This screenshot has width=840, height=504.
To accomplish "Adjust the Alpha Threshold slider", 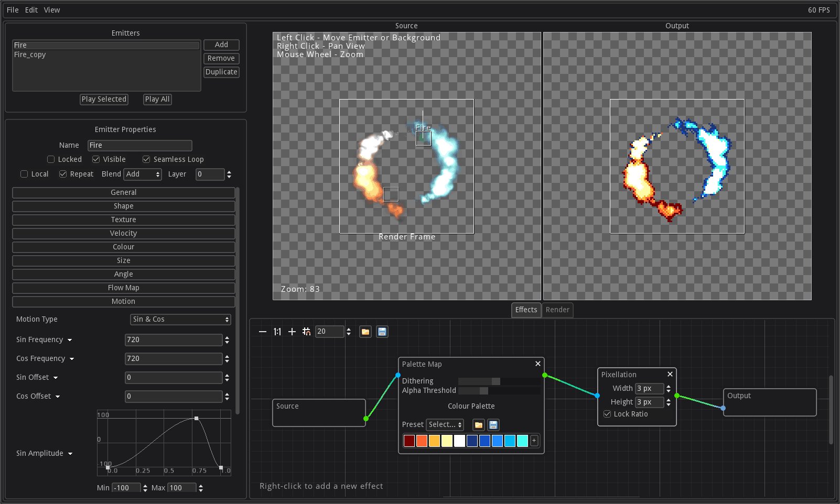I will 499,391.
